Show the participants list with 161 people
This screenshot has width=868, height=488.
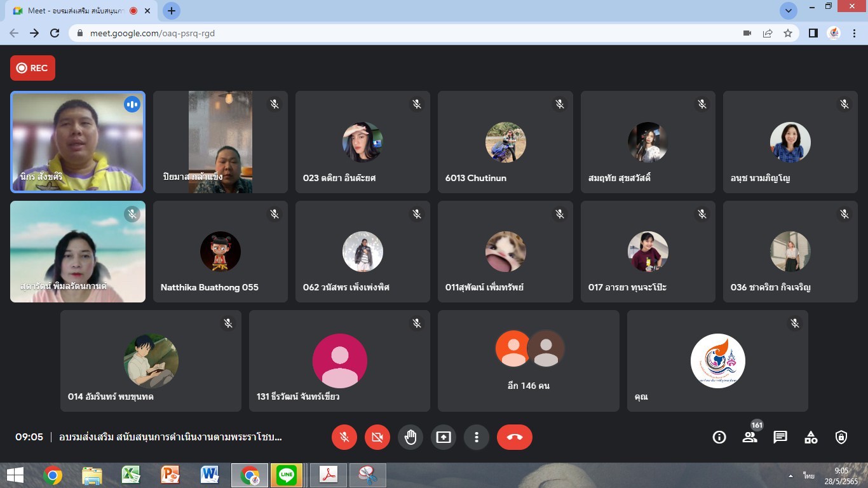tap(750, 437)
